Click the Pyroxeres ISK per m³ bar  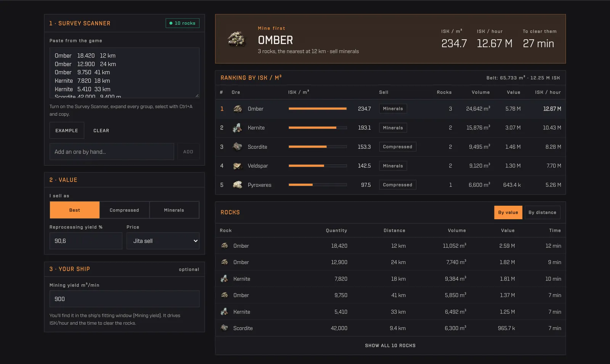[318, 185]
